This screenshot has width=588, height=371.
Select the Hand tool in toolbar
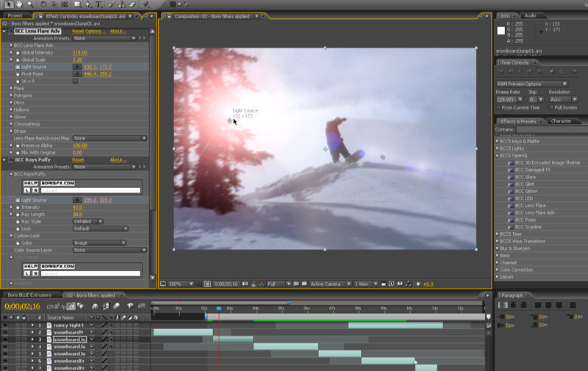pos(19,4)
